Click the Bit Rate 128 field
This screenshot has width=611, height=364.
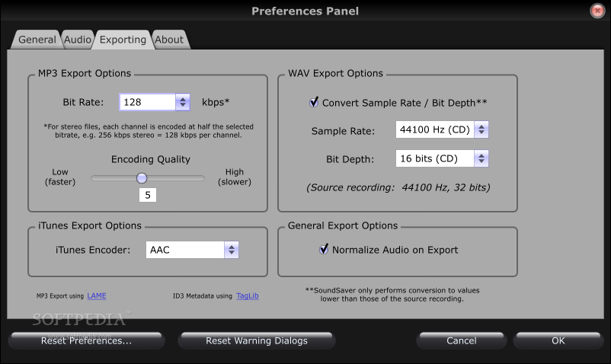click(x=148, y=102)
